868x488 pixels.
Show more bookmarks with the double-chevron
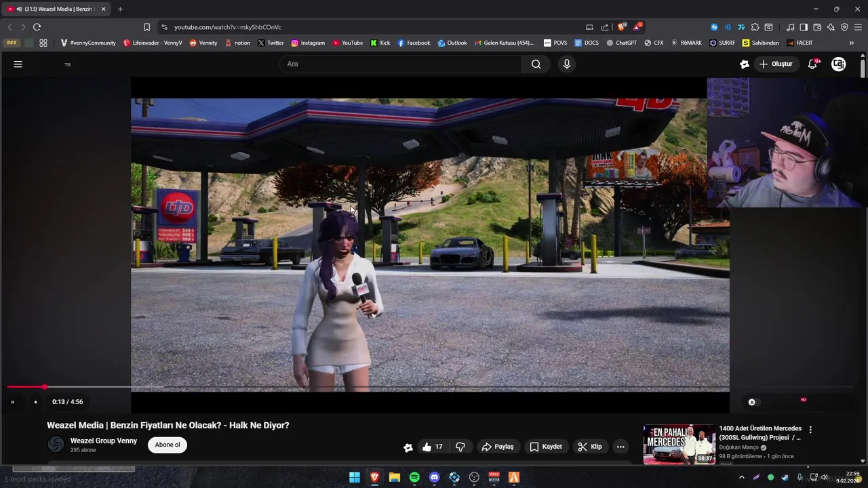tap(852, 43)
